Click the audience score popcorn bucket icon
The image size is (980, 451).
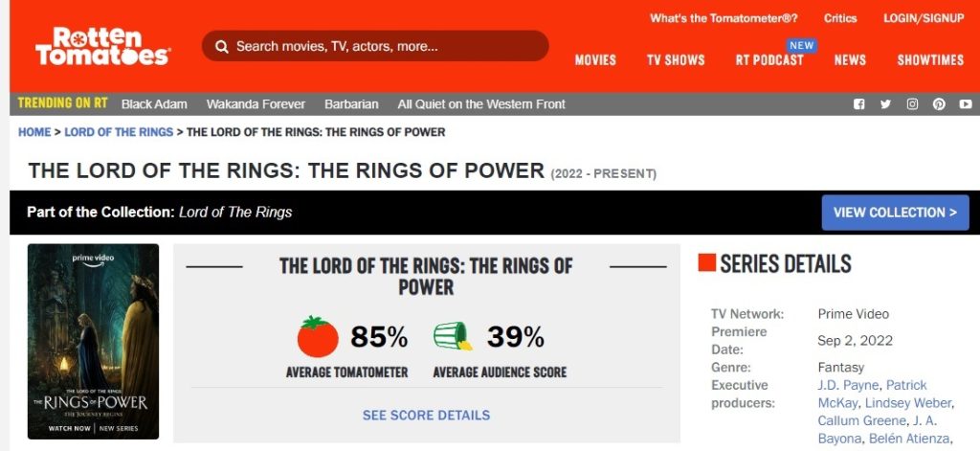point(453,336)
